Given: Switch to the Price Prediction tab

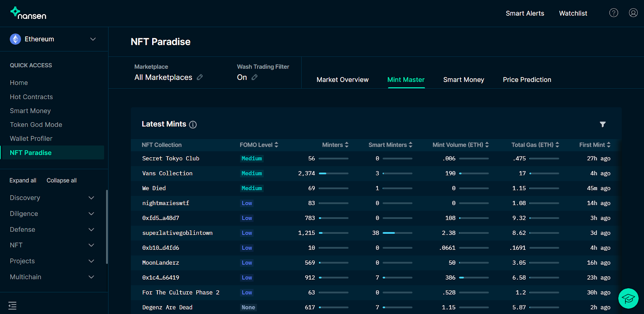Looking at the screenshot, I should [x=527, y=80].
